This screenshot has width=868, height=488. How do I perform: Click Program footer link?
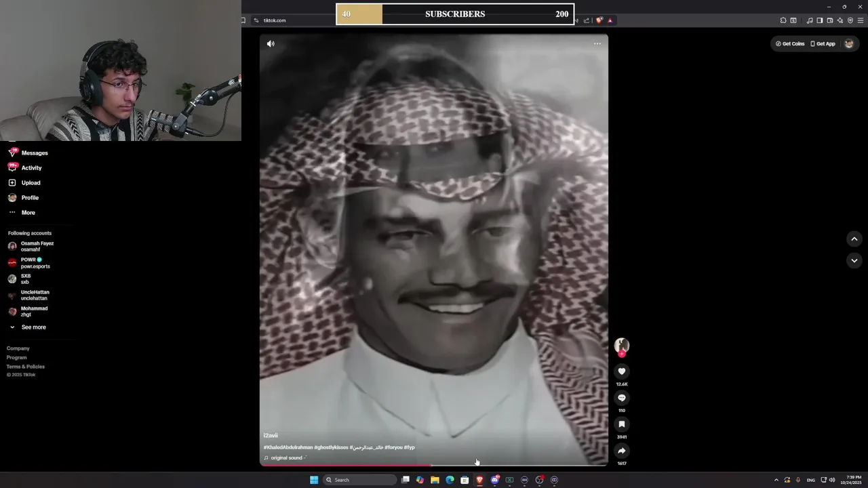click(x=17, y=358)
